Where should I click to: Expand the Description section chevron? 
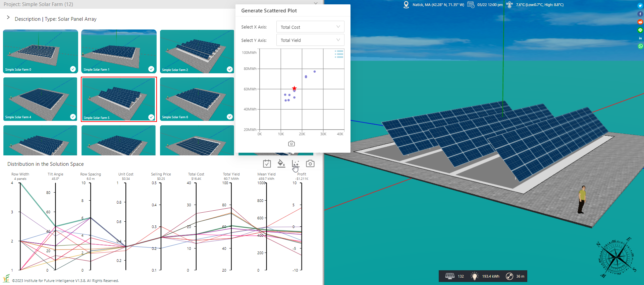(x=8, y=17)
